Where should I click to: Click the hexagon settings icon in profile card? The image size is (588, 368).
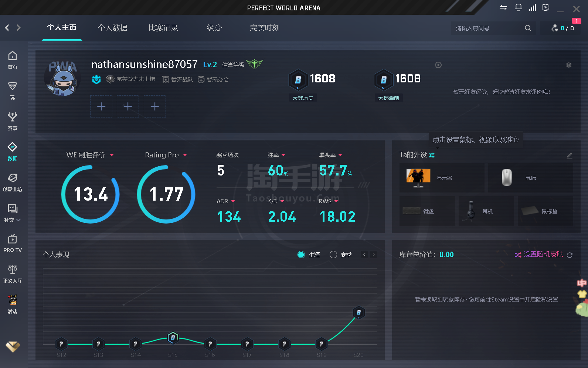click(x=438, y=65)
